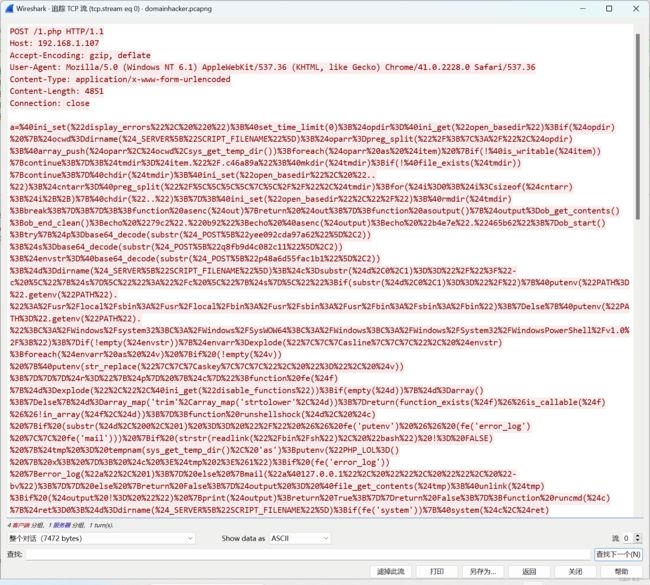Close the window with title bar X

[x=636, y=8]
